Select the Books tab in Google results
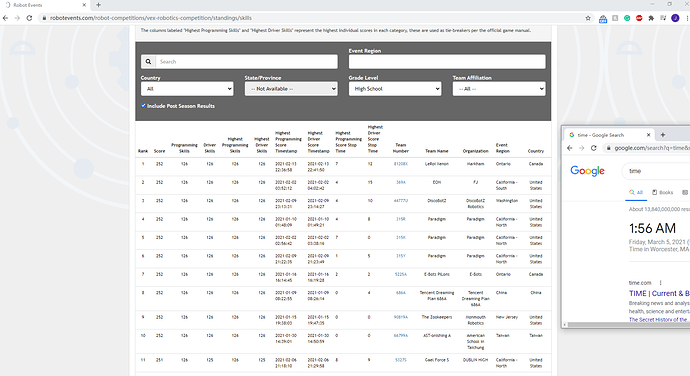690x376 pixels. click(663, 192)
